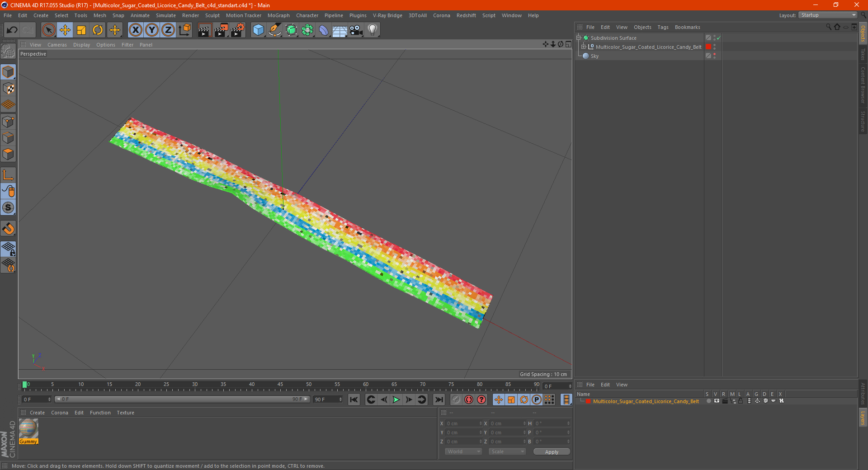The image size is (868, 470).
Task: Switch to Texture mode
Action: coord(8,89)
